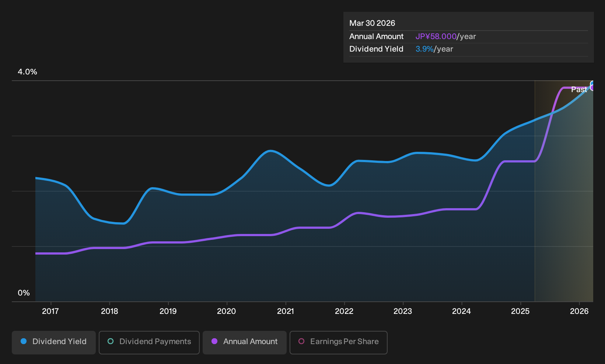Screen dimensions: 605x364
Task: Click the purple Annual Amount legend dot
Action: point(214,342)
